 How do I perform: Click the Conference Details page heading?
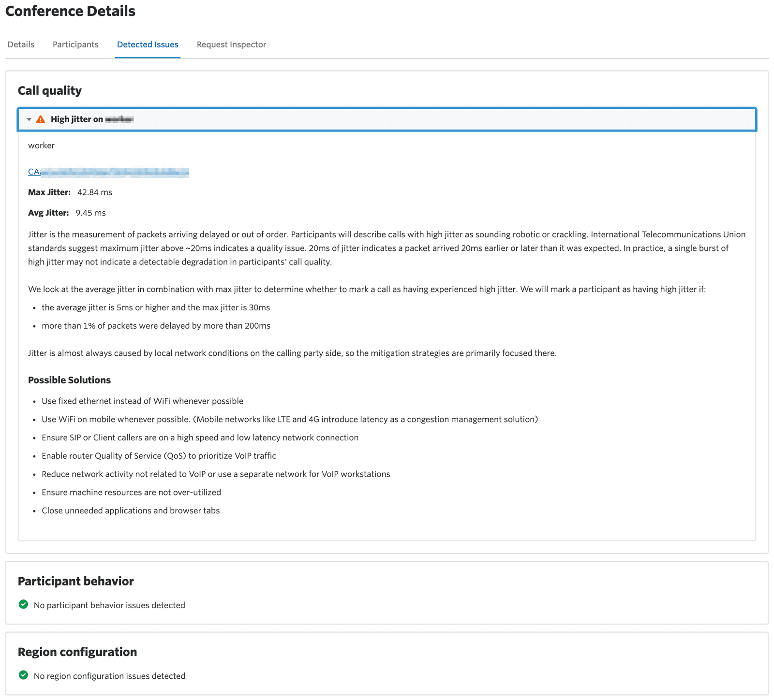[71, 11]
